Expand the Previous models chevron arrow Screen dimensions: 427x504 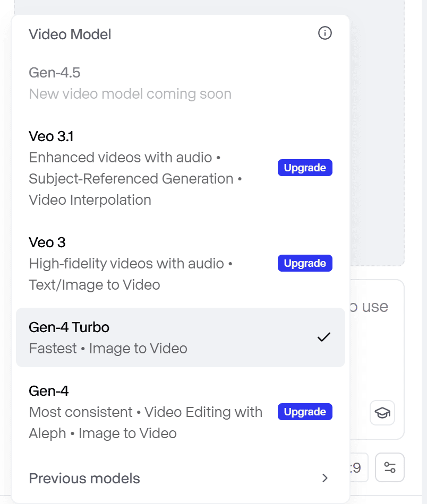coord(325,478)
